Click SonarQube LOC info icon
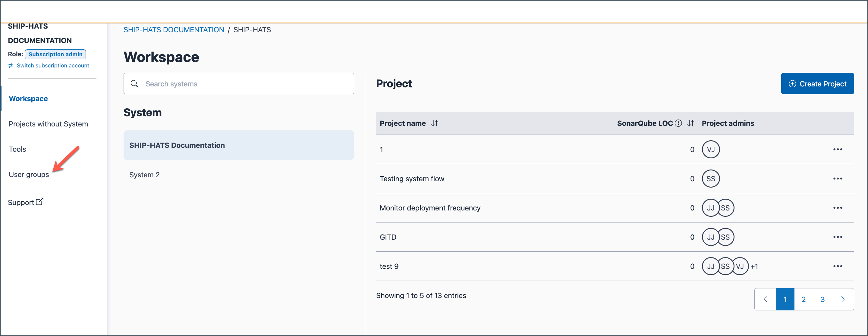The width and height of the screenshot is (868, 336). 678,123
